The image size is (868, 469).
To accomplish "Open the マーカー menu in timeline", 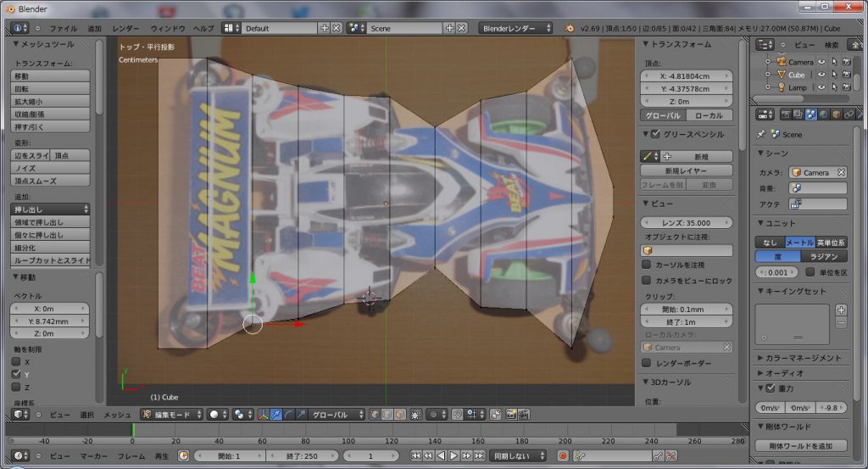I will (93, 456).
